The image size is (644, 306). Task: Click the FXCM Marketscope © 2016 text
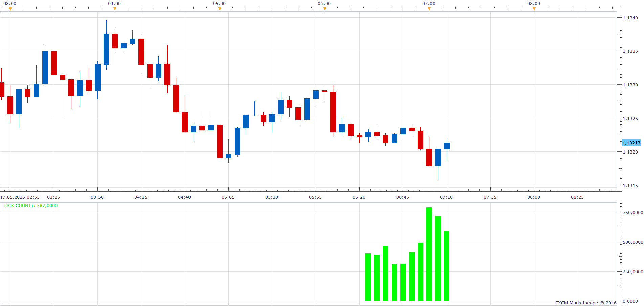(586, 303)
